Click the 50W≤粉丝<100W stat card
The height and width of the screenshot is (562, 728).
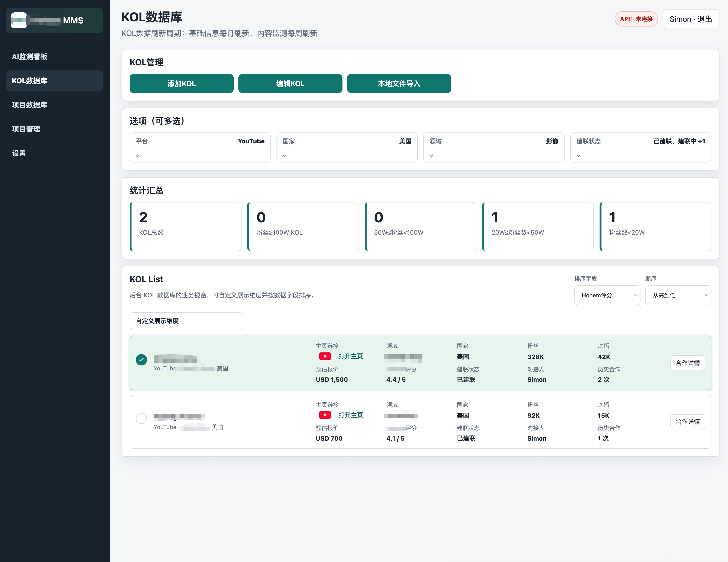click(420, 227)
